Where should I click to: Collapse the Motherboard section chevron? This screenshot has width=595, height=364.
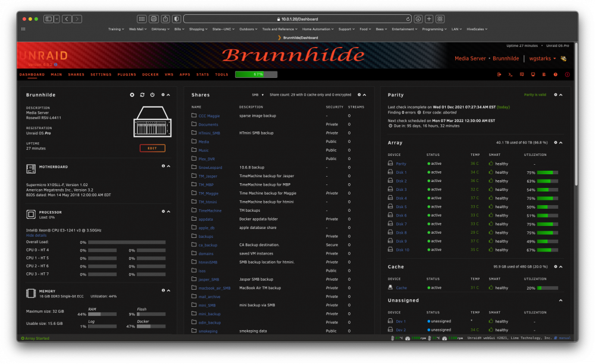(x=168, y=166)
